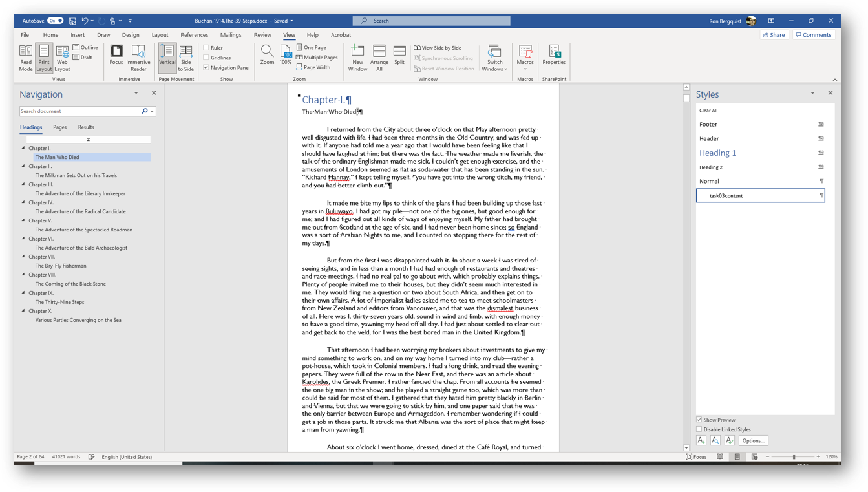Image resolution: width=868 pixels, height=492 pixels.
Task: Switch to Read Mode view
Action: (26, 58)
